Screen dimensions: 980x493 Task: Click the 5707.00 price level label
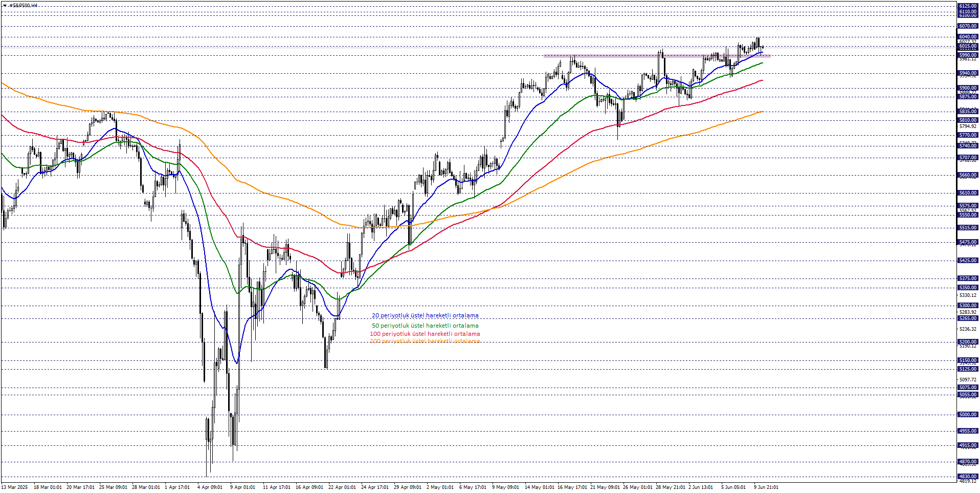pos(968,158)
